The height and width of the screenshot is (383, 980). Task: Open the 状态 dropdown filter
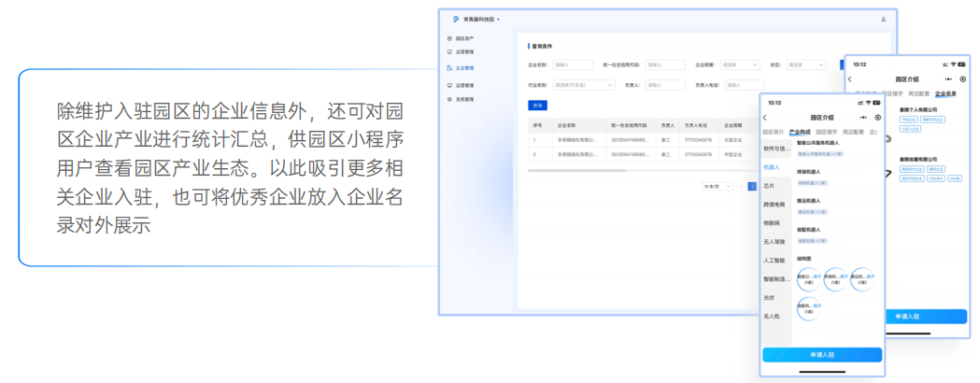pos(805,65)
